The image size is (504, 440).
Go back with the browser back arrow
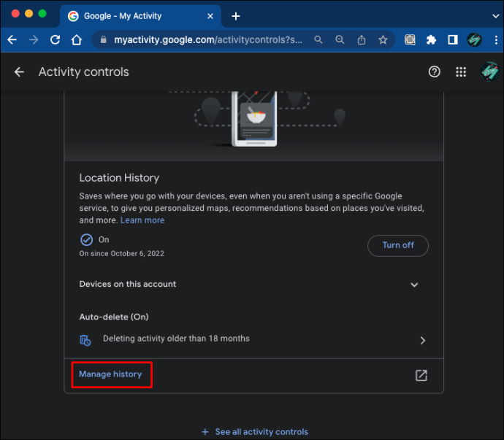click(x=12, y=40)
